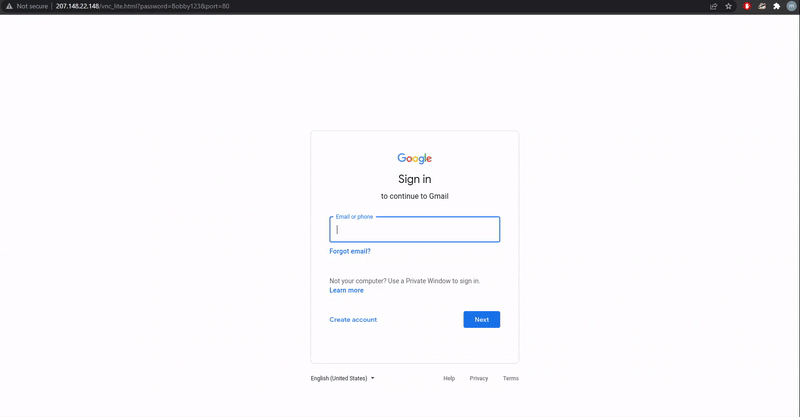Open the browser profile avatar
This screenshot has width=800, height=417.
791,6
